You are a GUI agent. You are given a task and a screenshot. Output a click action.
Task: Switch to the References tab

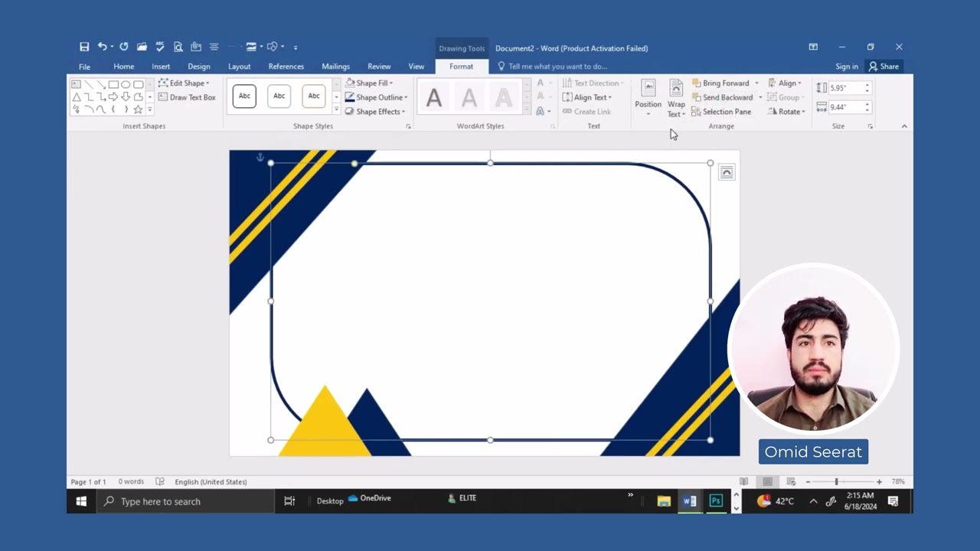tap(286, 67)
